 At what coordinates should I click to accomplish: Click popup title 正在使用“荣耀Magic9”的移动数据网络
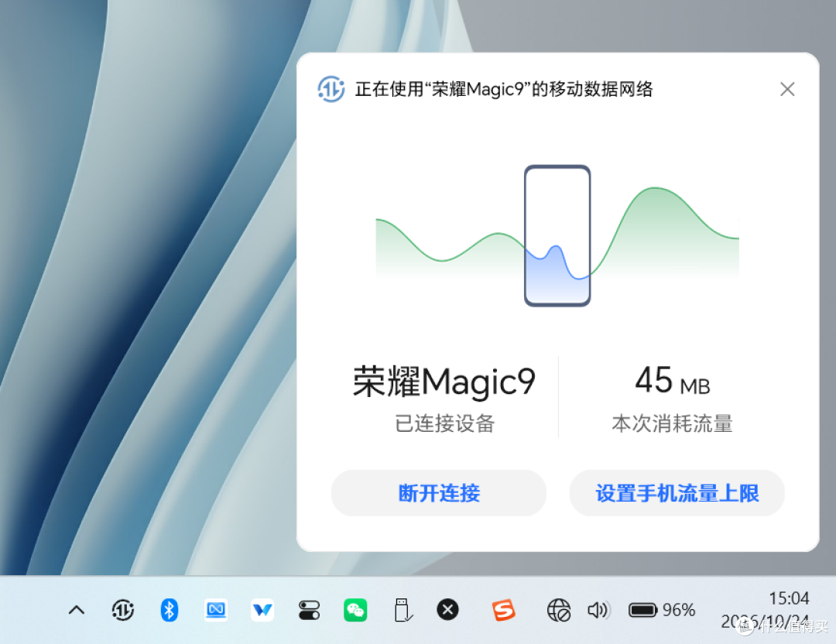(x=504, y=89)
